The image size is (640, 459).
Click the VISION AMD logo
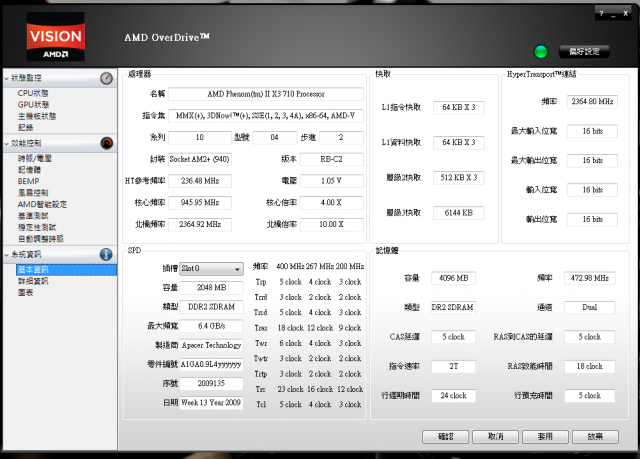point(56,37)
